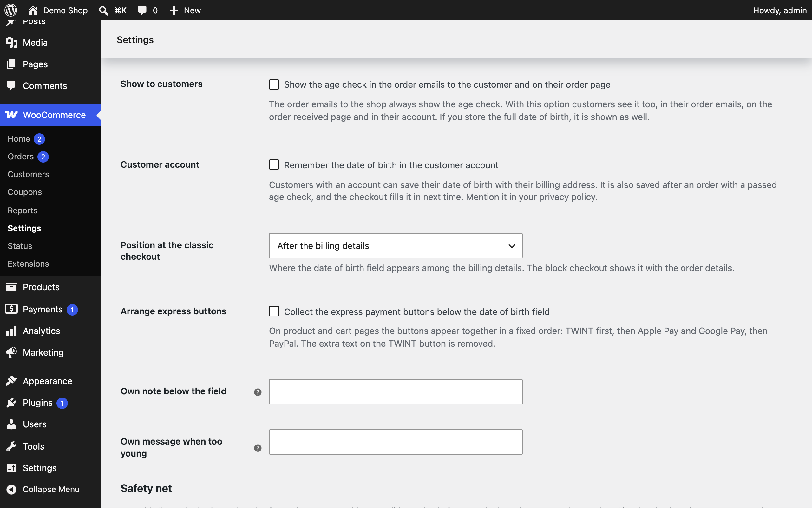Click help icon for Own message when too young
The image size is (812, 508).
pos(258,448)
